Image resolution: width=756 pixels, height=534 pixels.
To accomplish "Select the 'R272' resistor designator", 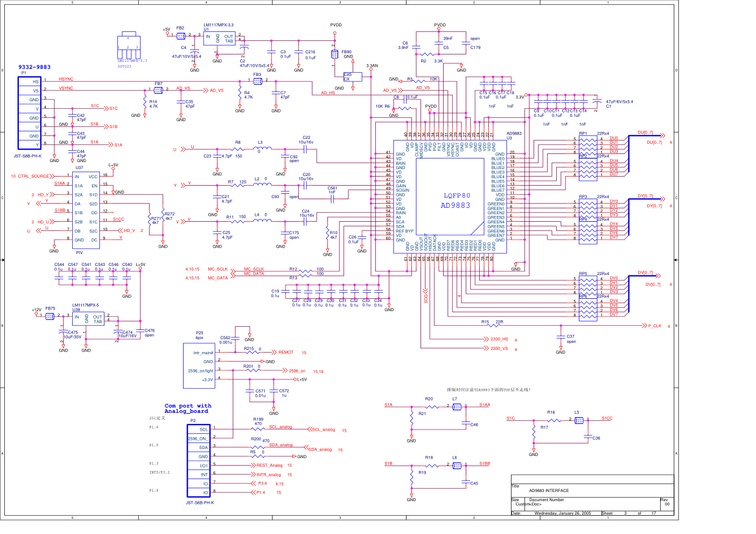I will 170,214.
